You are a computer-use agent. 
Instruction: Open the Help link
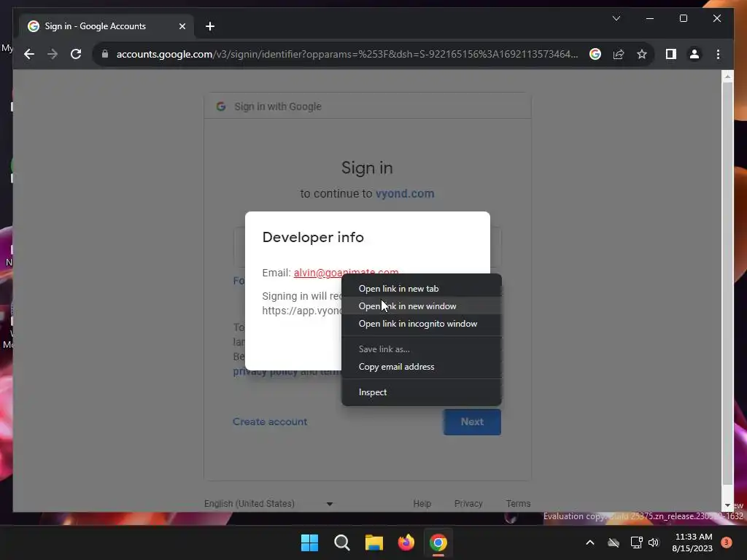coord(422,503)
